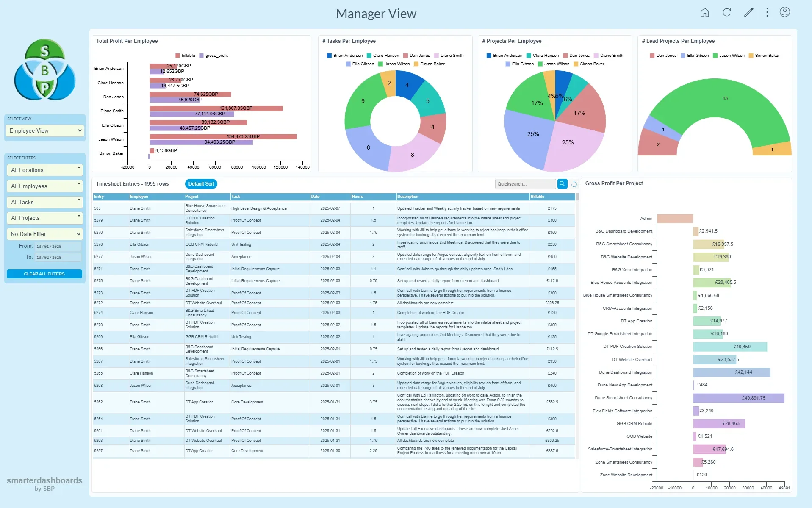Reset the quicksearch with the undo arrow icon
This screenshot has width=812, height=508.
574,184
